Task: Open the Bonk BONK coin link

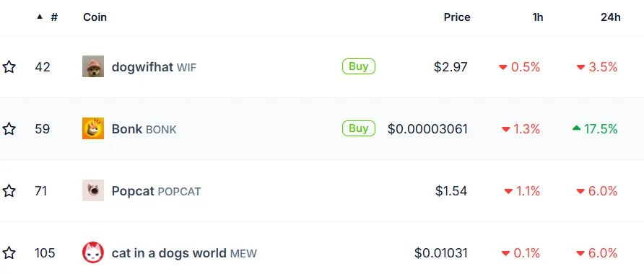Action: click(x=144, y=129)
